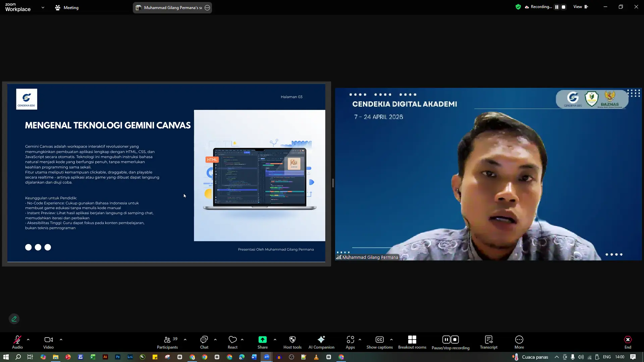
Task: Open the View layout dropdown
Action: click(581, 7)
